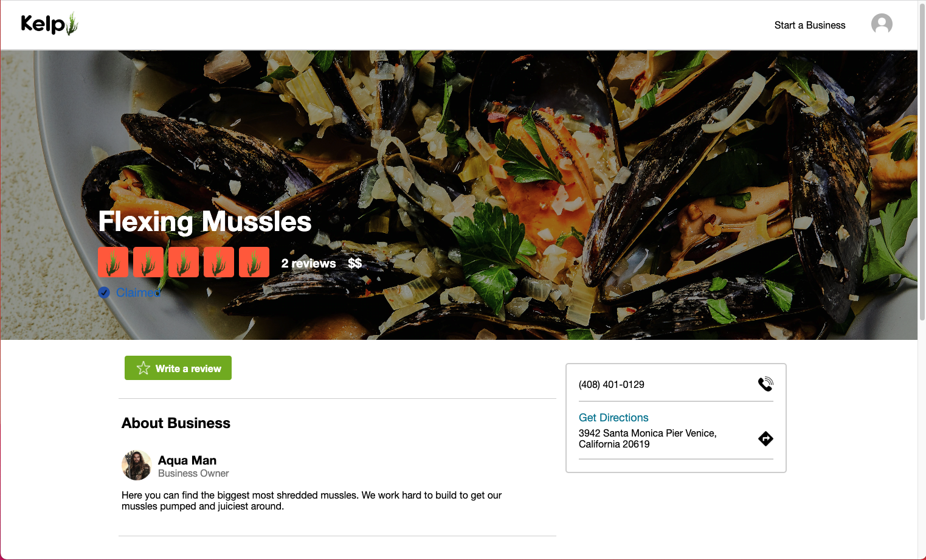Image resolution: width=926 pixels, height=560 pixels.
Task: Click the phone call icon
Action: click(765, 384)
